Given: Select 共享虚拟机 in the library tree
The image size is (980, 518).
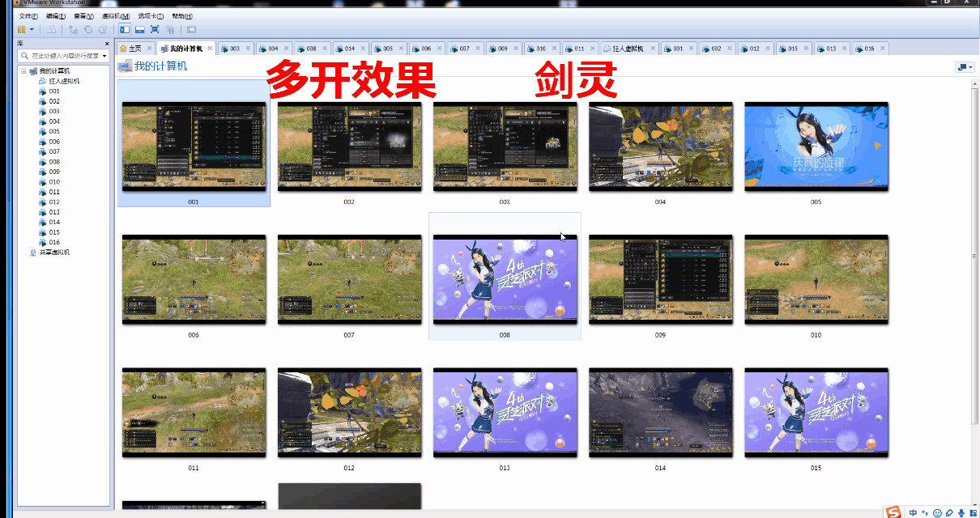Looking at the screenshot, I should (x=54, y=253).
